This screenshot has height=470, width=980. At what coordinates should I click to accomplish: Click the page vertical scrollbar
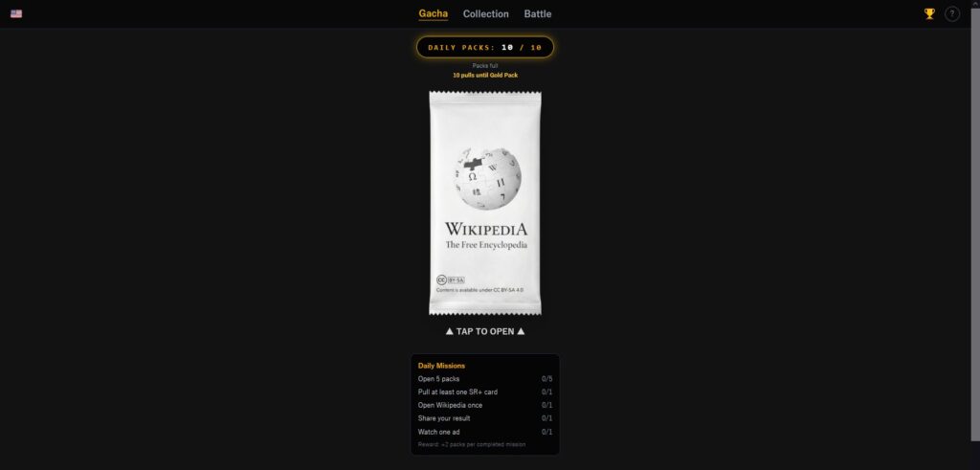click(975, 235)
